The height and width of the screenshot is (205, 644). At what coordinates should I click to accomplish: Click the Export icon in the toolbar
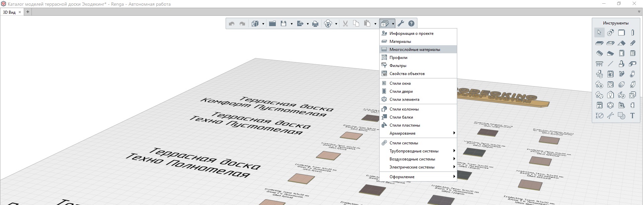300,23
